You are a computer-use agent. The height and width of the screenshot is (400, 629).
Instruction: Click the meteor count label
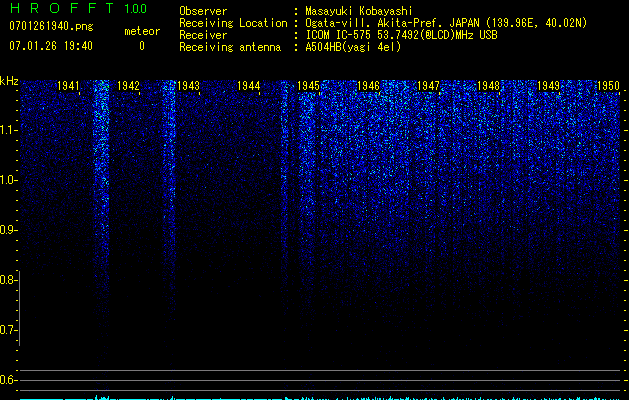point(142,31)
